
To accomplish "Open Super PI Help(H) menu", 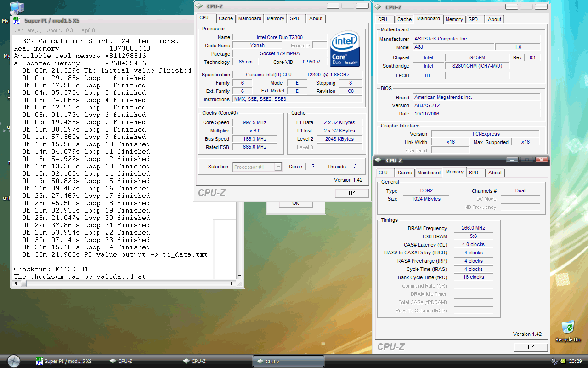I will [86, 30].
